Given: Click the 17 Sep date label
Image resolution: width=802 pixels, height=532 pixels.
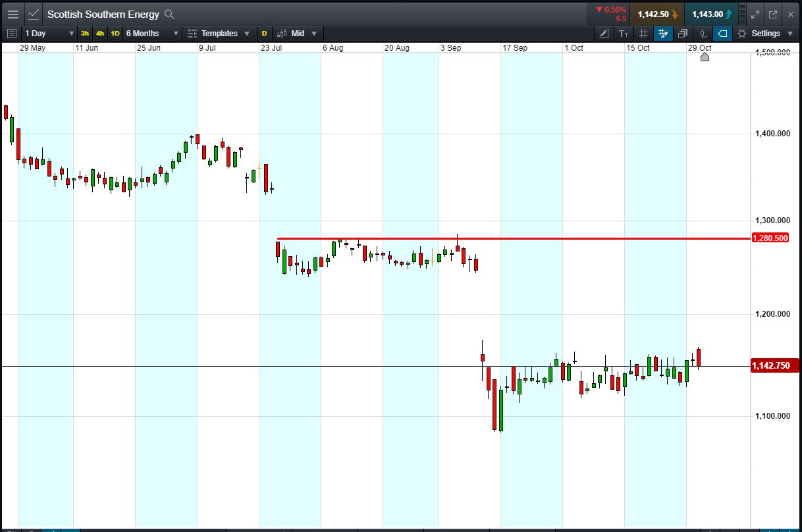Looking at the screenshot, I should click(515, 48).
